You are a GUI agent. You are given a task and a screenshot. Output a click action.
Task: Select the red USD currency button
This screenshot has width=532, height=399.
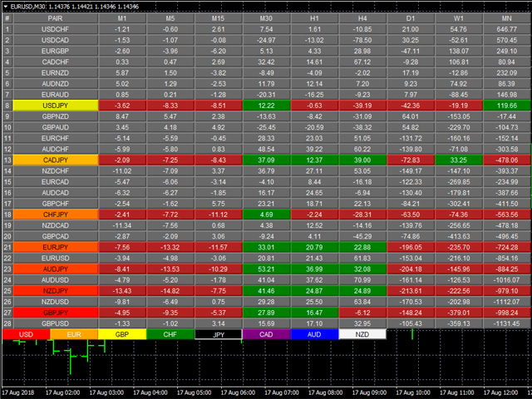[x=25, y=334]
